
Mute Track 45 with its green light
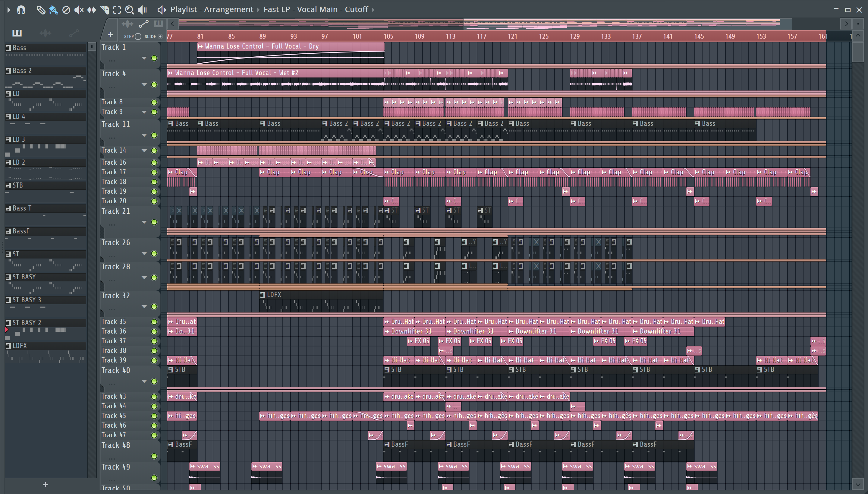click(x=154, y=416)
